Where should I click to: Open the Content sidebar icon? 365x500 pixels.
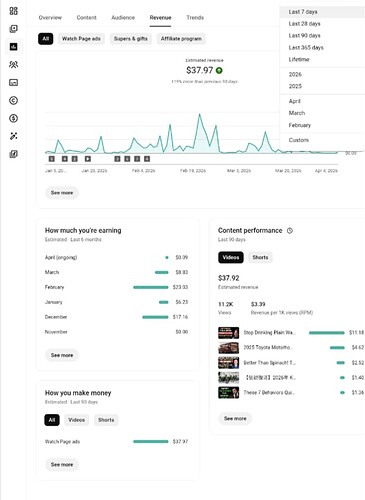tap(13, 29)
